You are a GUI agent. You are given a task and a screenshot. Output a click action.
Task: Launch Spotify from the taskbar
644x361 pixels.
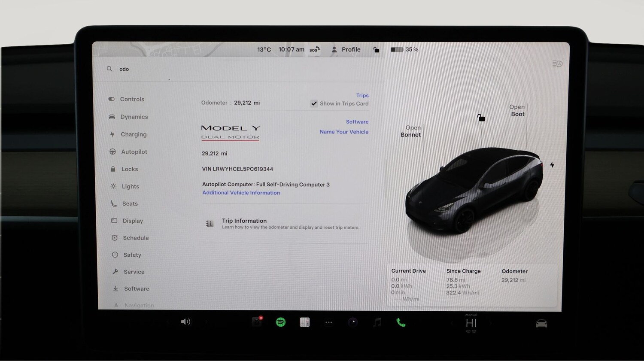point(281,322)
